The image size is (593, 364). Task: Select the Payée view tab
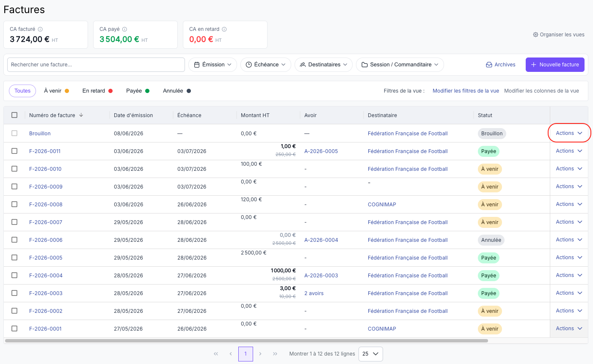click(x=138, y=91)
